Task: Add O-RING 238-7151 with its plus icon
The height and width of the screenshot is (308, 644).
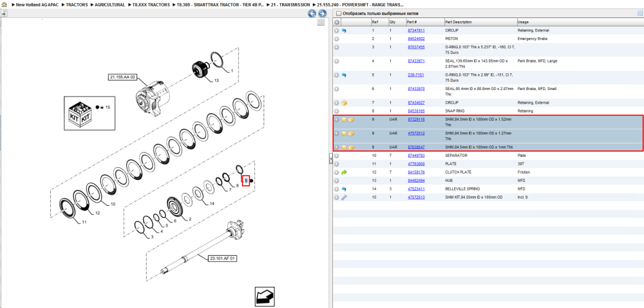Action: pyautogui.click(x=336, y=75)
